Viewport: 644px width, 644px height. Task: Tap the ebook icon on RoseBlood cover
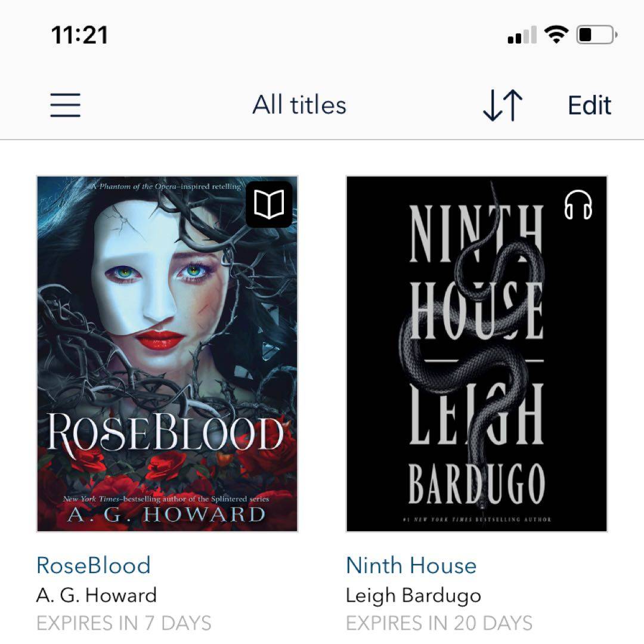click(x=269, y=204)
